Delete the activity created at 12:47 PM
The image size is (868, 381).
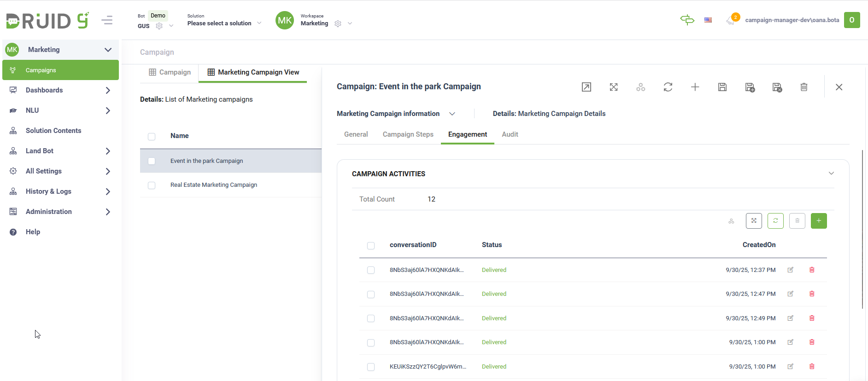point(812,294)
